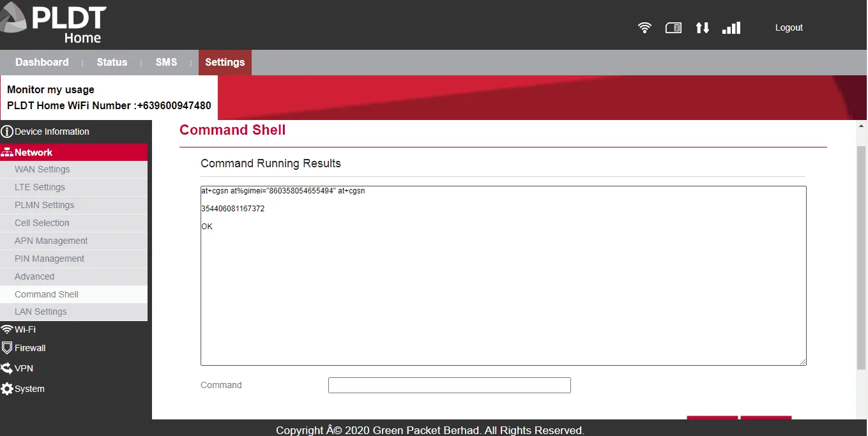Log out via the Logout link

pos(789,27)
